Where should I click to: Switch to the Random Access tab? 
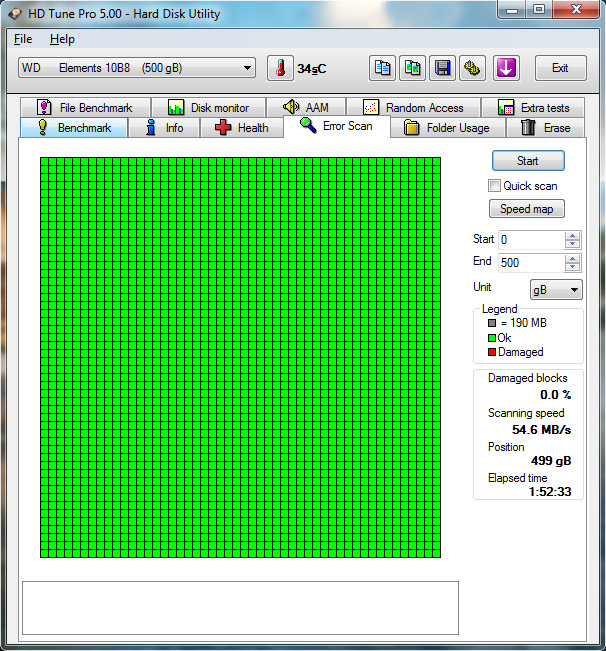pos(413,108)
